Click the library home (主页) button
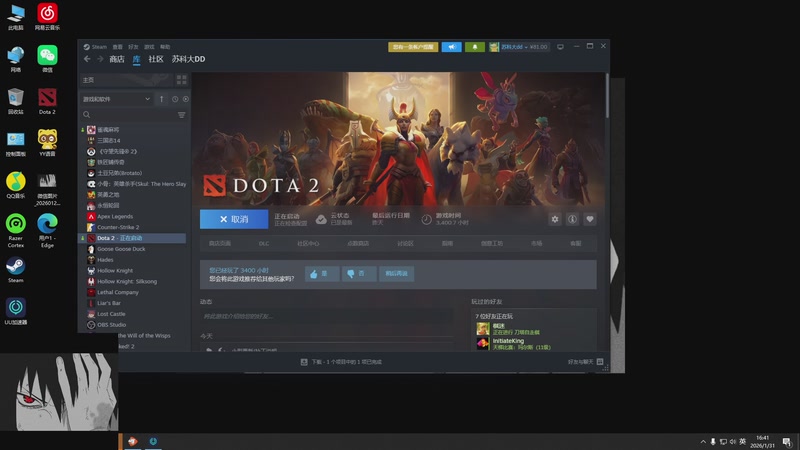Image resolution: width=800 pixels, height=450 pixels. [126, 80]
